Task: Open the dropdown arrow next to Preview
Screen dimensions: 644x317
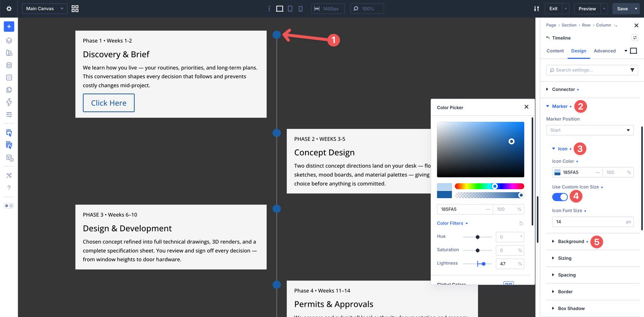Action: (604, 9)
